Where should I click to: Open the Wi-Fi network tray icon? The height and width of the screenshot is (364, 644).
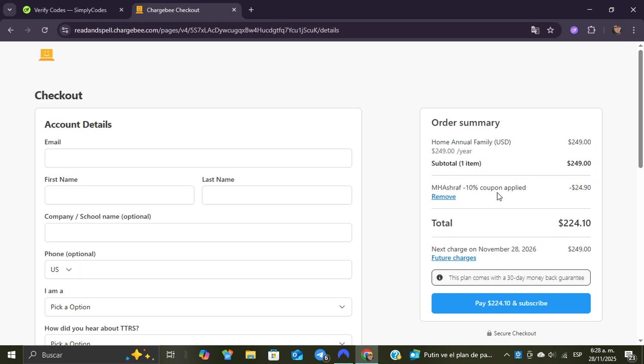point(564,355)
